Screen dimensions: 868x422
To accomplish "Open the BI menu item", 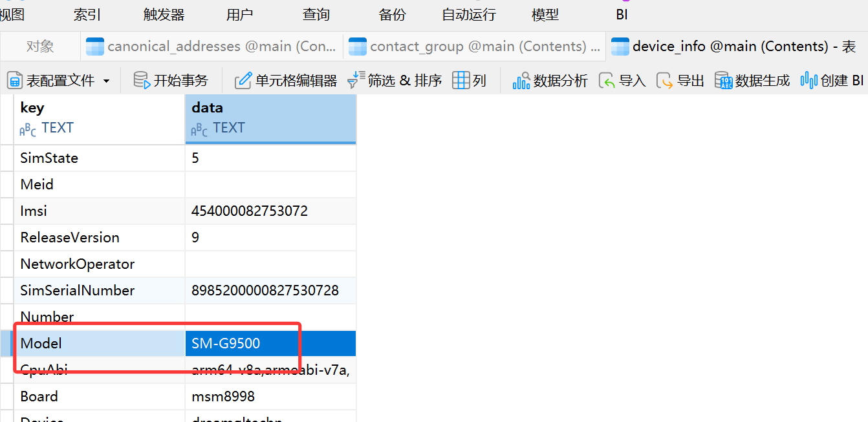I will (x=622, y=14).
